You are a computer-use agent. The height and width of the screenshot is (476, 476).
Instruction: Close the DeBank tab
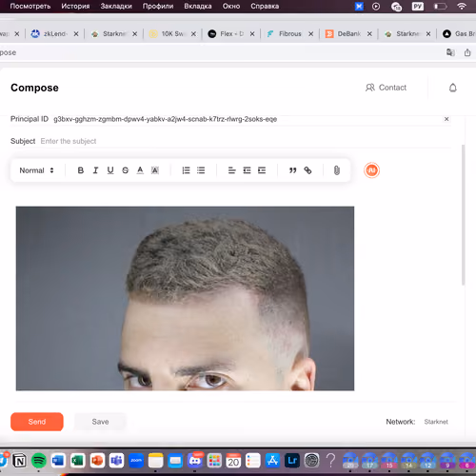coord(369,34)
